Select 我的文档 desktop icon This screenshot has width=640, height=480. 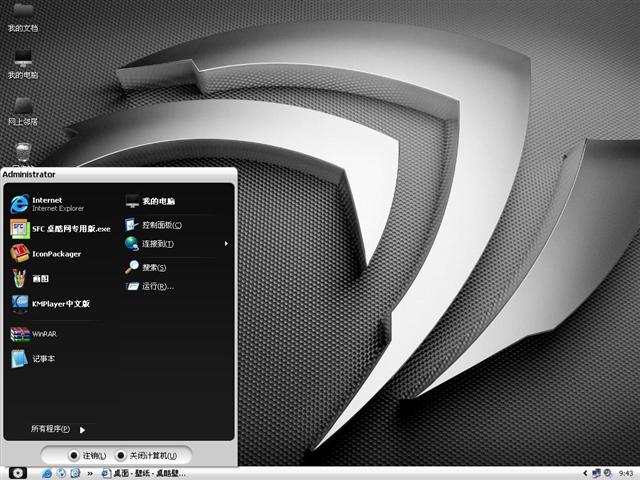click(23, 18)
